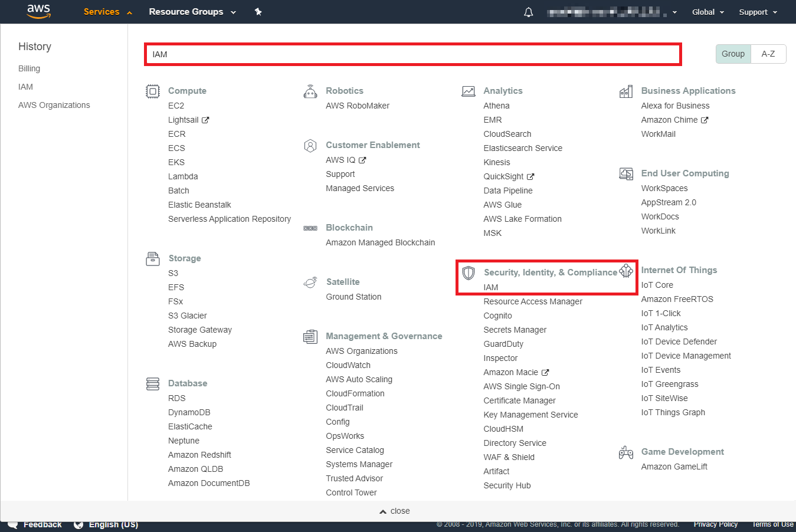Screen dimensions: 796x532
Task: Open the Lambda service
Action: click(183, 176)
